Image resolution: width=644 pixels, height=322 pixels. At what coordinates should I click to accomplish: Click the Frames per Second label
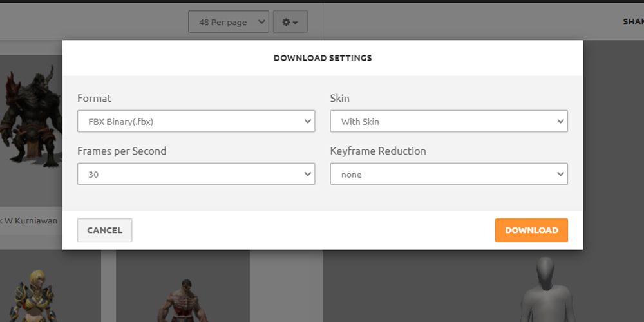(122, 151)
